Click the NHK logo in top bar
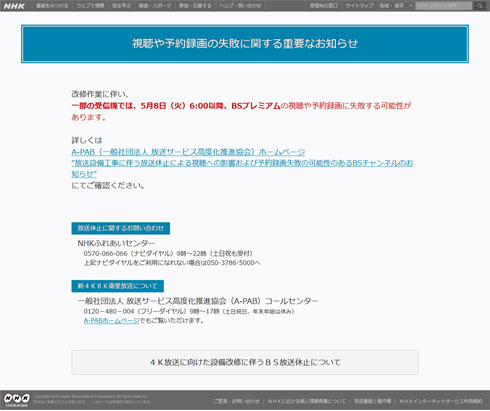 14,6
